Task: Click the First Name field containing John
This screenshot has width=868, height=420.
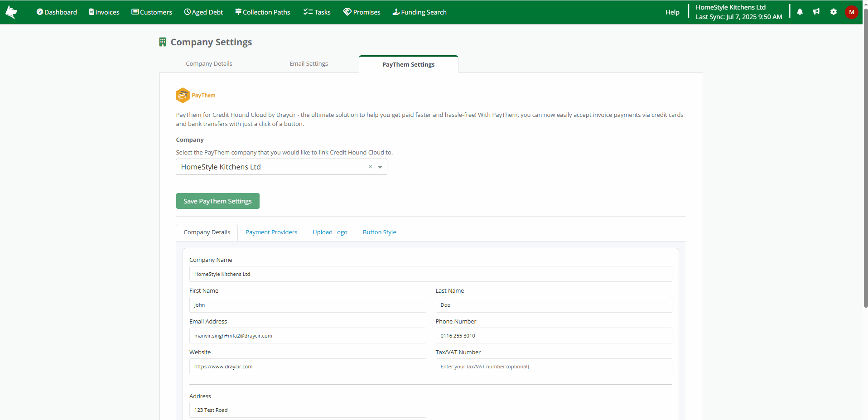Action: 308,305
